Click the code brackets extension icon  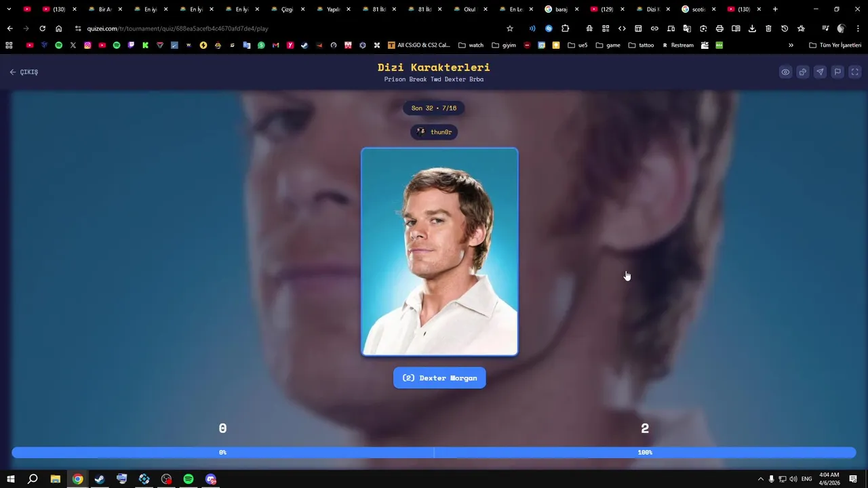click(x=622, y=28)
